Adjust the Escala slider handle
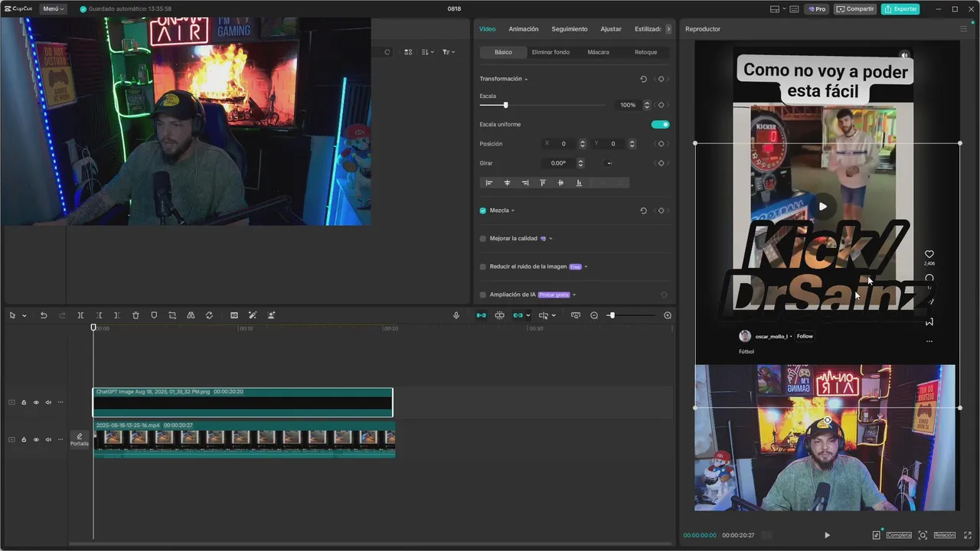The height and width of the screenshot is (551, 980). pos(505,105)
